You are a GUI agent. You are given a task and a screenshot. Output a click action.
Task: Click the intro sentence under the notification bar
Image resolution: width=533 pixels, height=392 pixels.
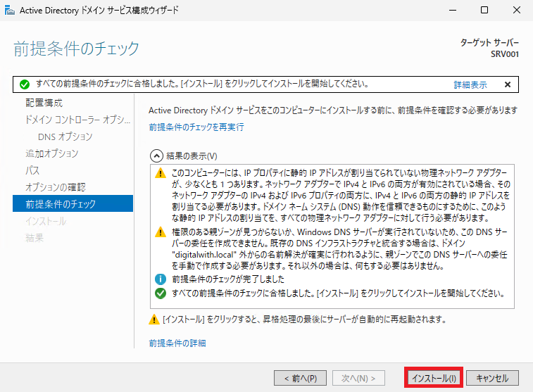pyautogui.click(x=333, y=110)
